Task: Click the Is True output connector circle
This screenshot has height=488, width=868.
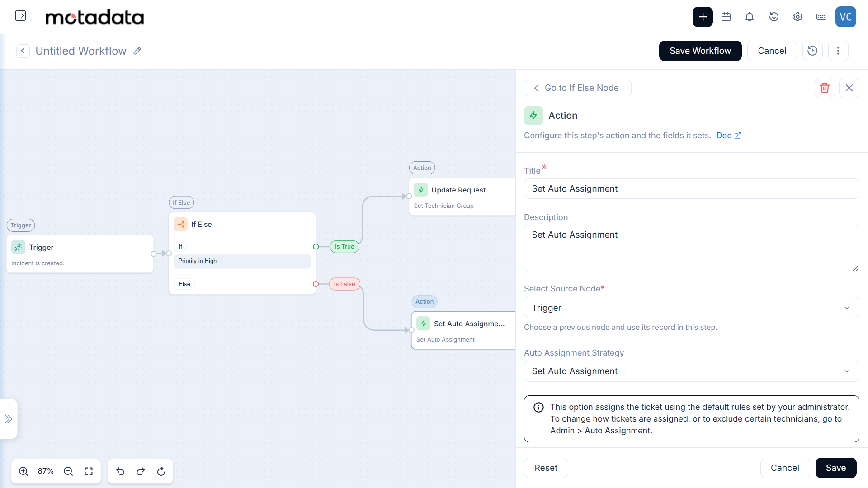Action: [316, 246]
